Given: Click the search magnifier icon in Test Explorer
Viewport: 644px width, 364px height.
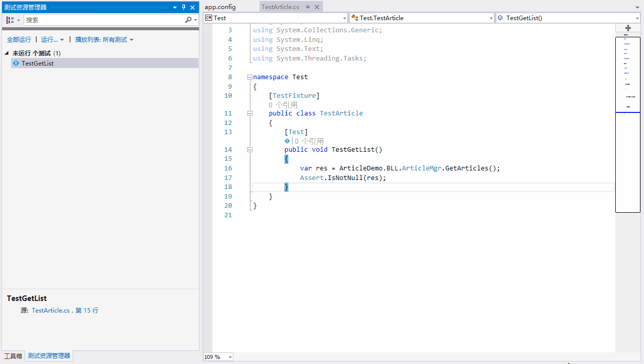Looking at the screenshot, I should (x=188, y=20).
